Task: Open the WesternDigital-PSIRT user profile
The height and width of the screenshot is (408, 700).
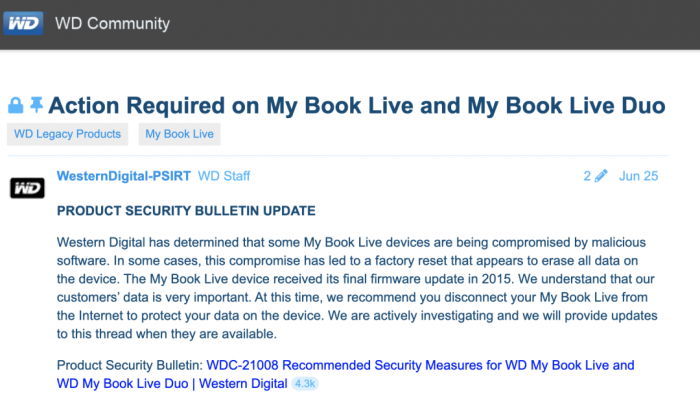Action: click(x=124, y=176)
